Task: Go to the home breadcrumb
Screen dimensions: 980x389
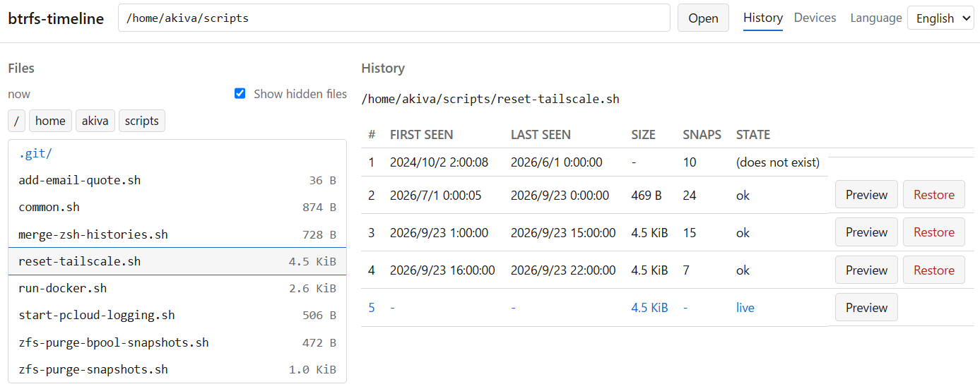Action: tap(50, 121)
